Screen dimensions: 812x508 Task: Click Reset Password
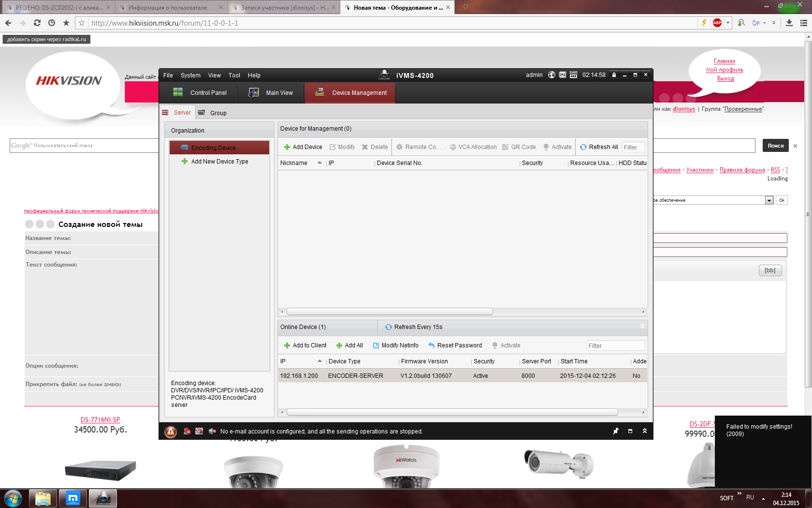(x=455, y=345)
